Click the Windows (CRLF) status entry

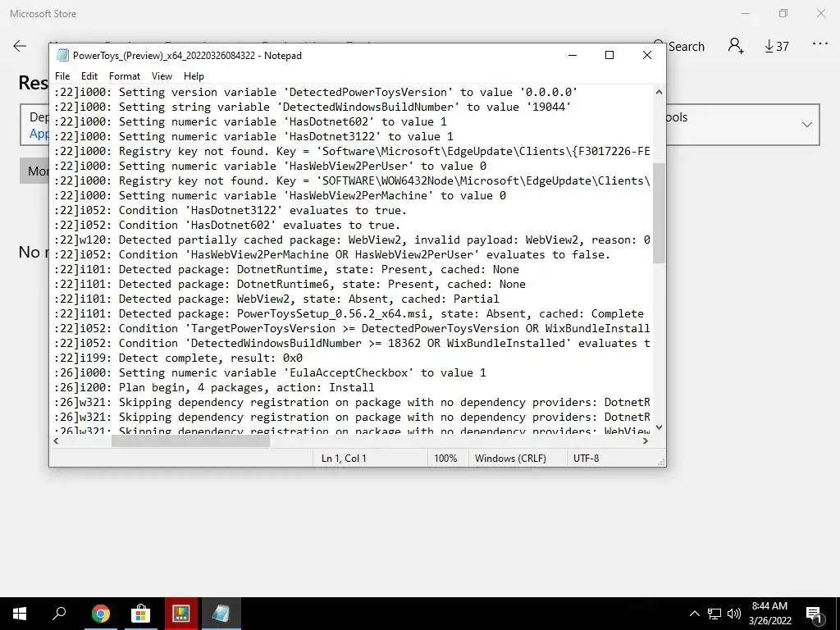510,459
